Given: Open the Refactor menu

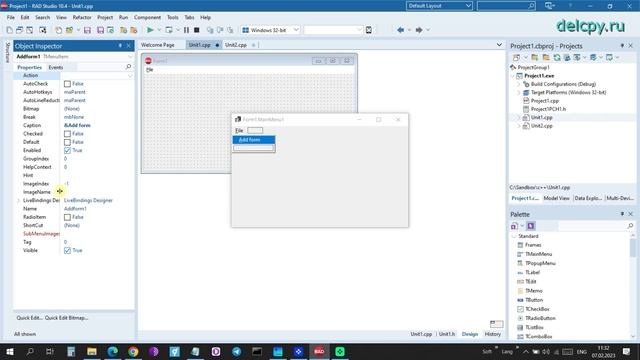Looking at the screenshot, I should pos(82,18).
